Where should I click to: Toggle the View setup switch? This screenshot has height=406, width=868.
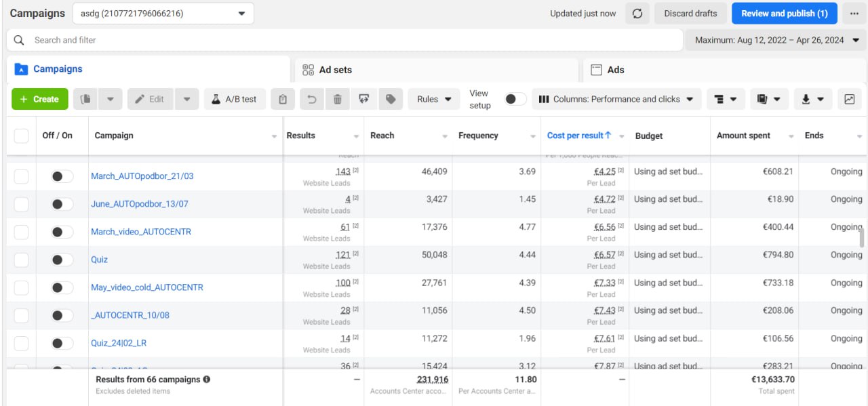[515, 99]
